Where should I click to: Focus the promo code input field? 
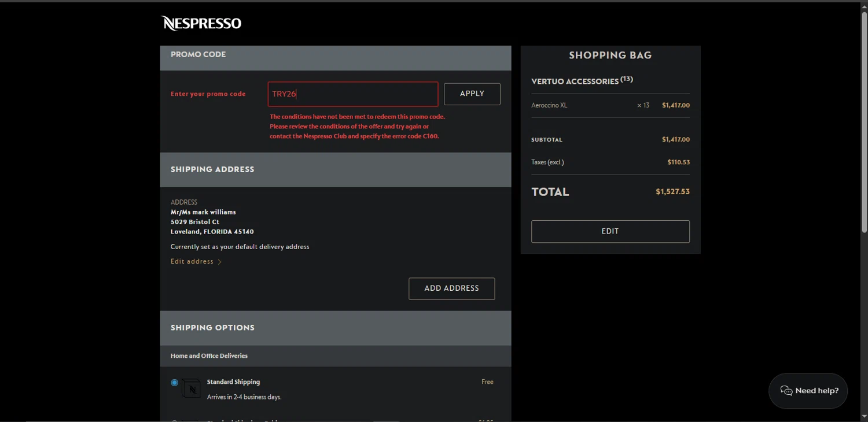click(352, 94)
